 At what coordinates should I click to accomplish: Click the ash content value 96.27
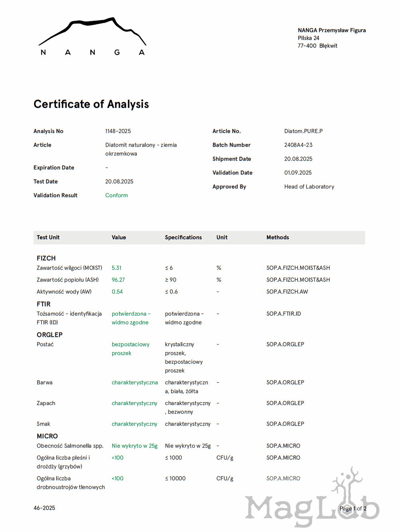click(x=118, y=280)
